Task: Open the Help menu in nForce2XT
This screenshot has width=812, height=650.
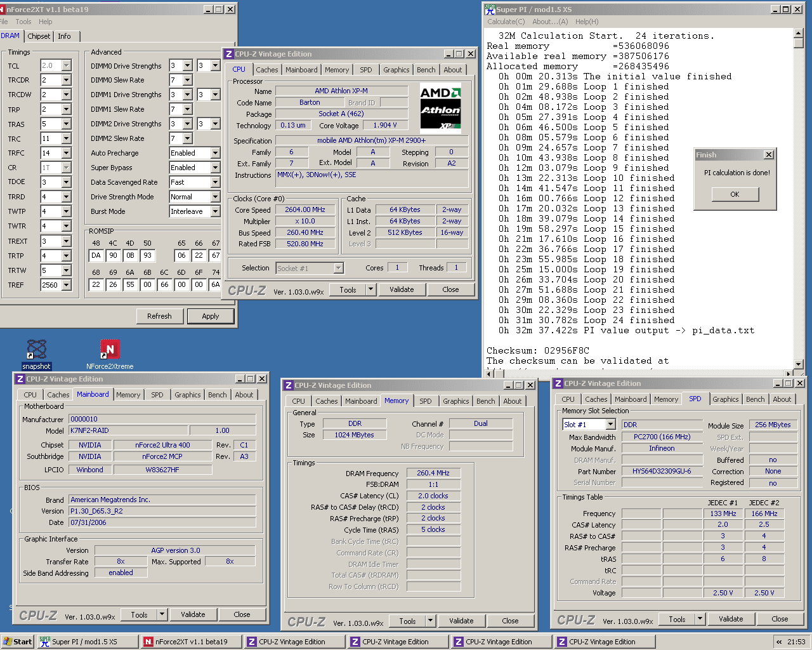Action: coord(46,22)
